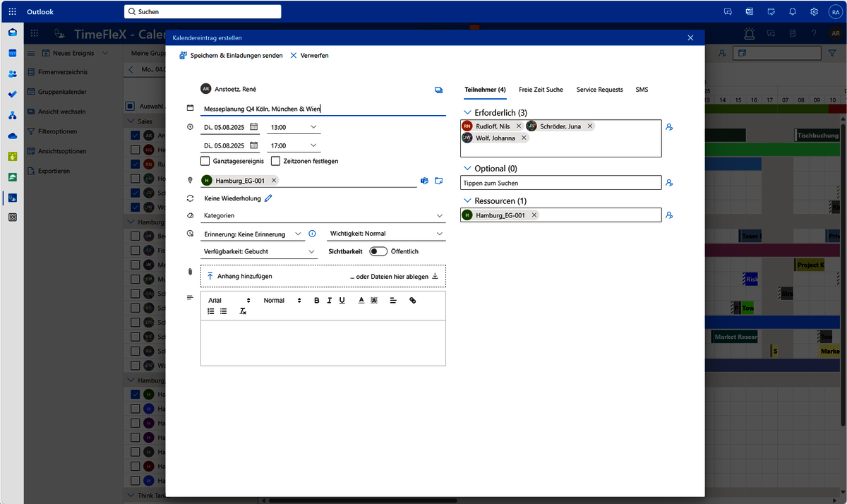Open Outlook settings gear
This screenshot has width=847, height=504.
pyautogui.click(x=814, y=12)
